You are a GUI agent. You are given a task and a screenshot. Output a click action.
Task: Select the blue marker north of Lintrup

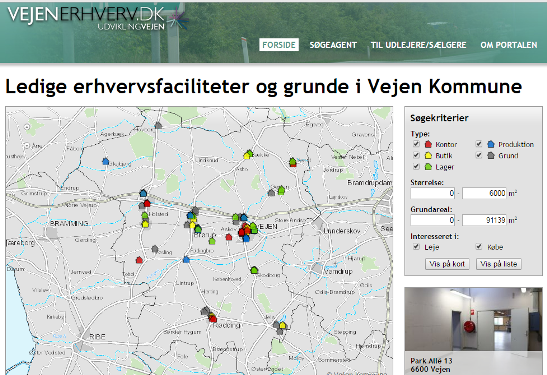tap(186, 259)
